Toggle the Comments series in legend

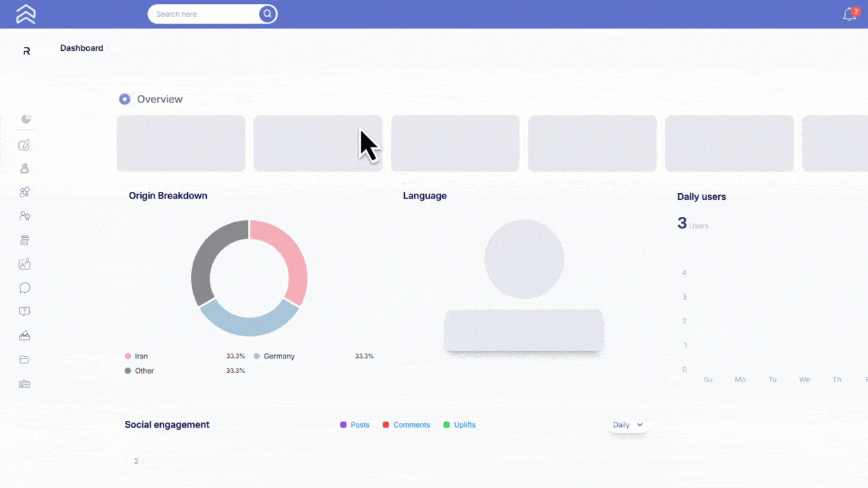click(406, 425)
